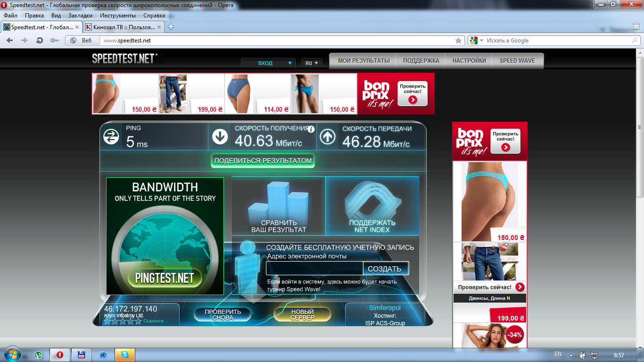Screen dimensions: 644x362
Task: Rate the ISP using the star rating
Action: 123,321
